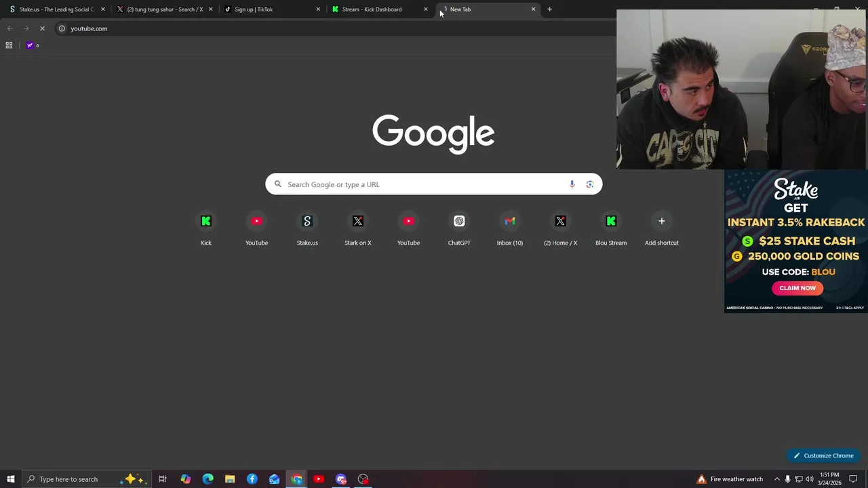Open a new browser tab with plus
Screen dimensions: 868x488
[x=549, y=9]
